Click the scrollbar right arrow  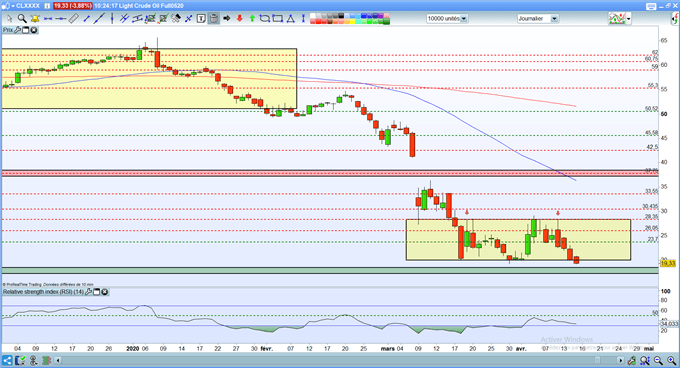point(621,360)
